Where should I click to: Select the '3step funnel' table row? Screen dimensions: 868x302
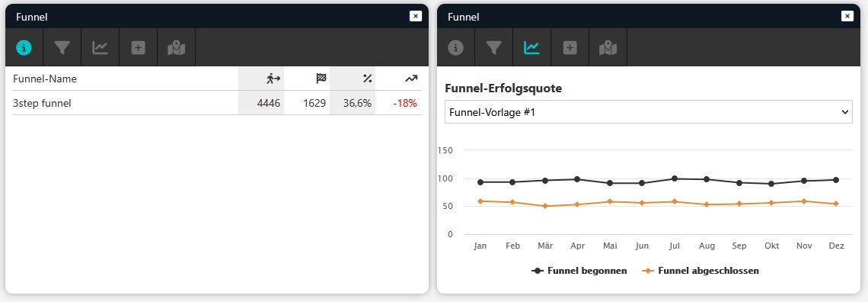pyautogui.click(x=216, y=103)
